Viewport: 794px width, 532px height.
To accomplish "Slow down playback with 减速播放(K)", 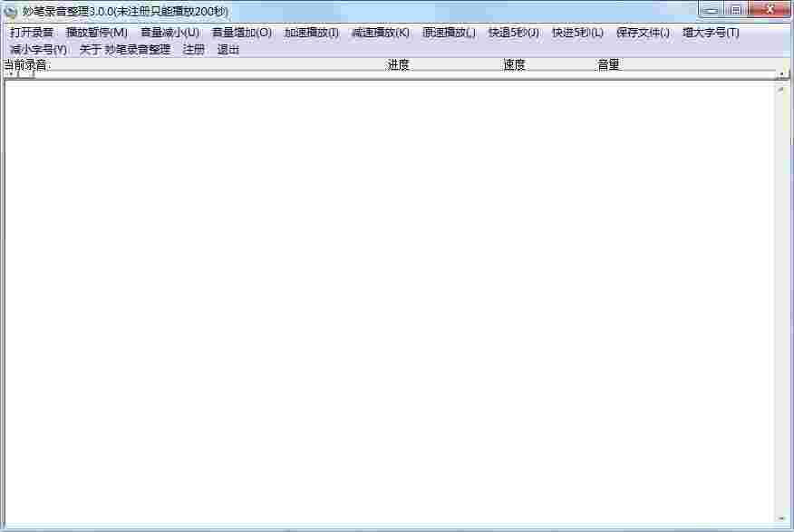I will coord(379,33).
